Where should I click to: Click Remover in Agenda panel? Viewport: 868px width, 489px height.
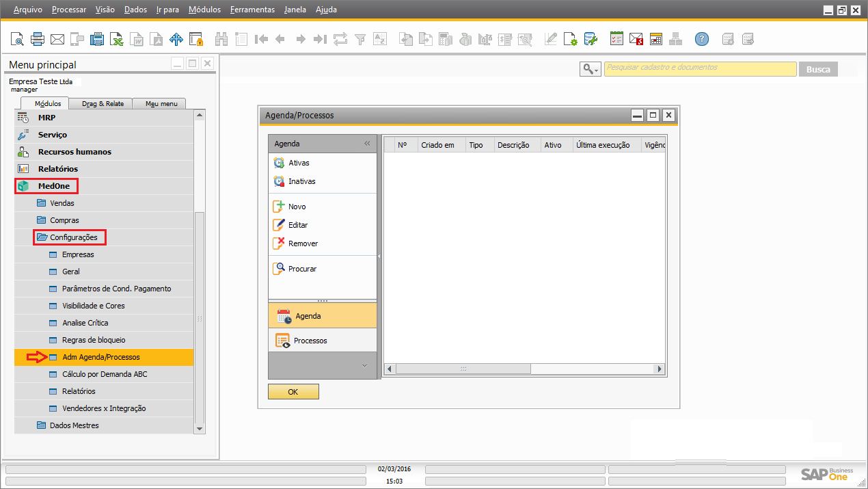click(x=303, y=243)
